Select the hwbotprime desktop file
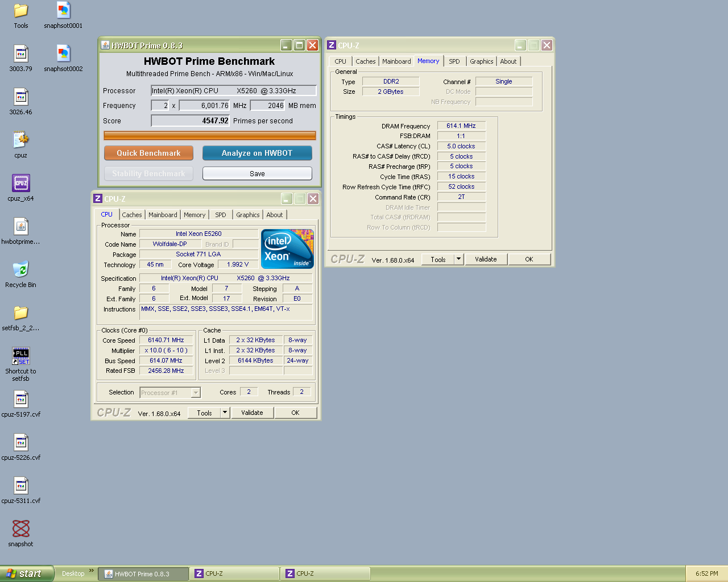 click(21, 231)
